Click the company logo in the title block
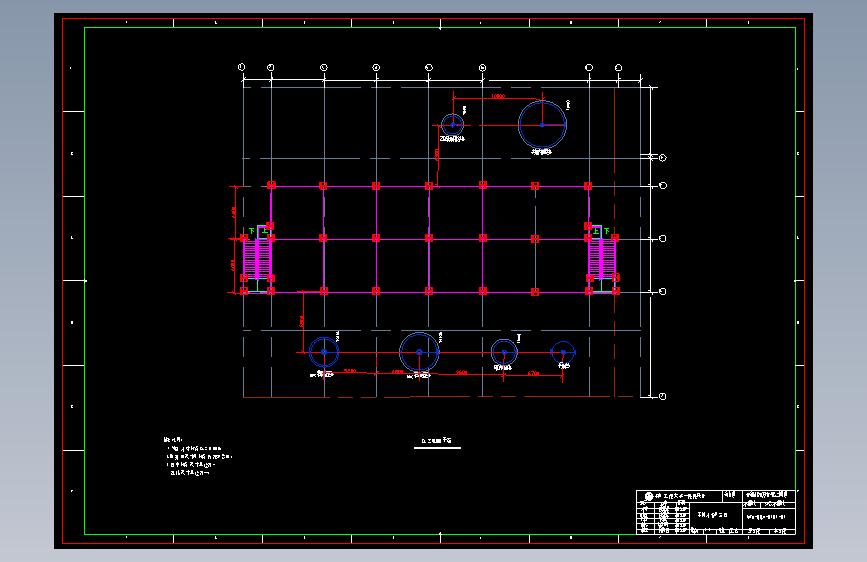Viewport: 867px width, 562px height. point(649,496)
